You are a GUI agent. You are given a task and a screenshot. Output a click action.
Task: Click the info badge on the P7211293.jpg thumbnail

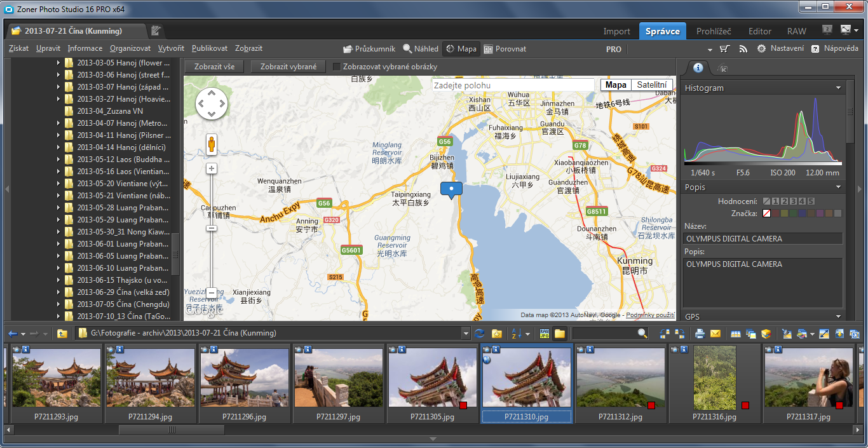pyautogui.click(x=24, y=349)
